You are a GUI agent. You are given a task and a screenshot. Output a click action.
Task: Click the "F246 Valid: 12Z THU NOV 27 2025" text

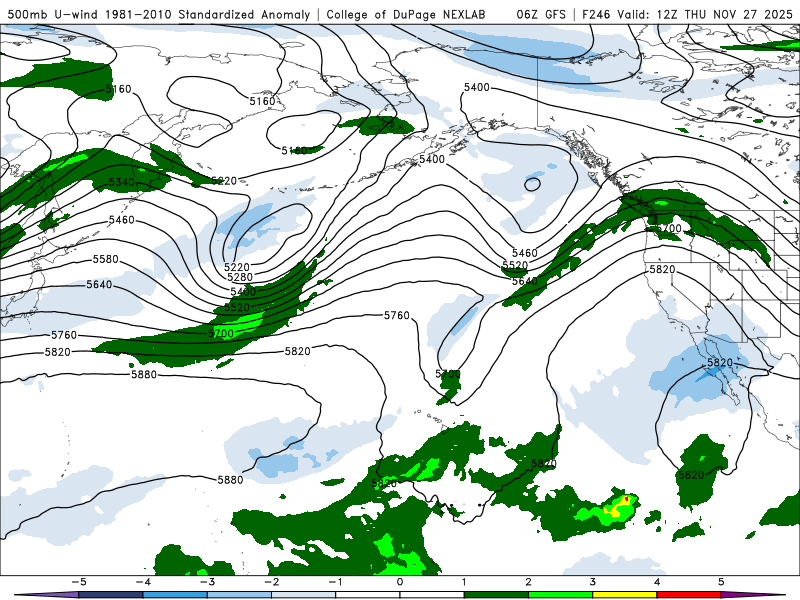(687, 15)
